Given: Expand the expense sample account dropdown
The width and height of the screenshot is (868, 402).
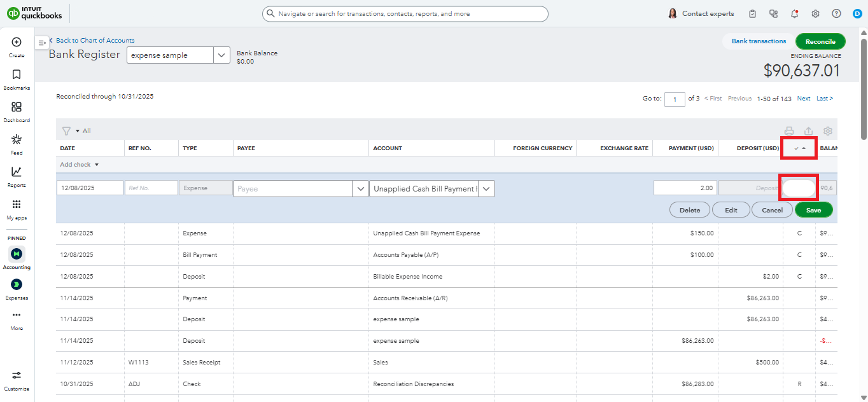Looking at the screenshot, I should 221,55.
